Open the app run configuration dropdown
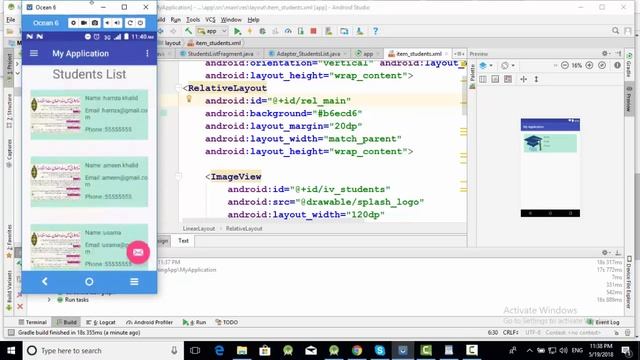 pos(212,31)
